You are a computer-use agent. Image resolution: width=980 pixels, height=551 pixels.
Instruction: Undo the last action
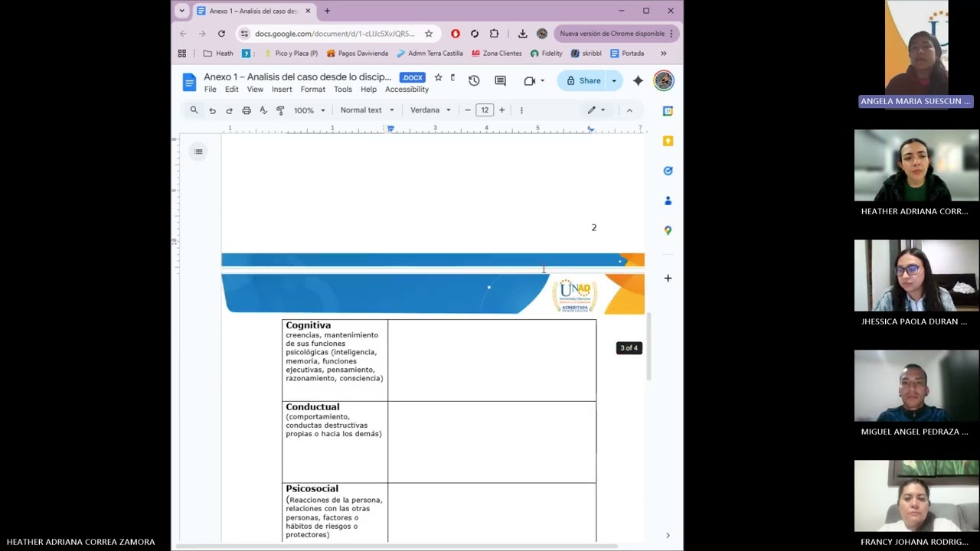point(212,110)
